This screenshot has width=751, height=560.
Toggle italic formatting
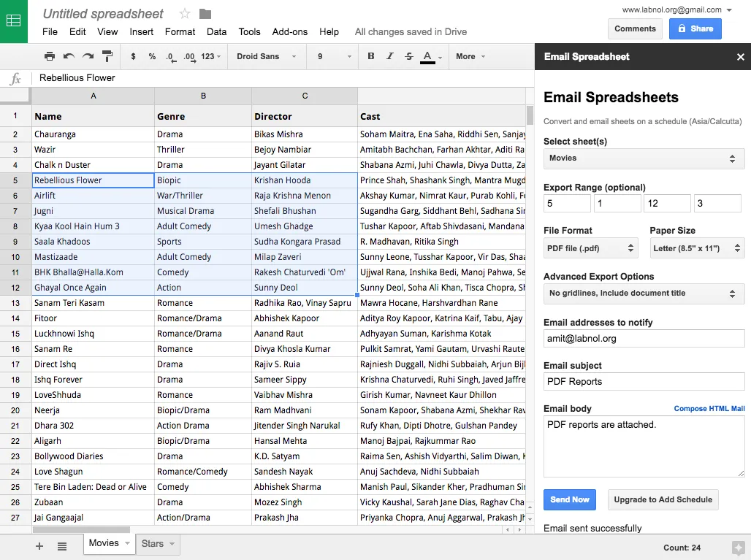389,56
